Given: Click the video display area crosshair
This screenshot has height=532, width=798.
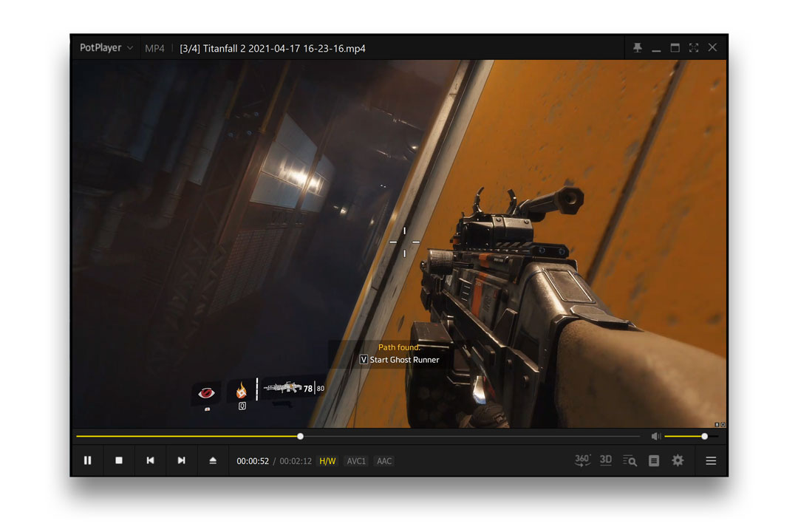Looking at the screenshot, I should click(405, 242).
